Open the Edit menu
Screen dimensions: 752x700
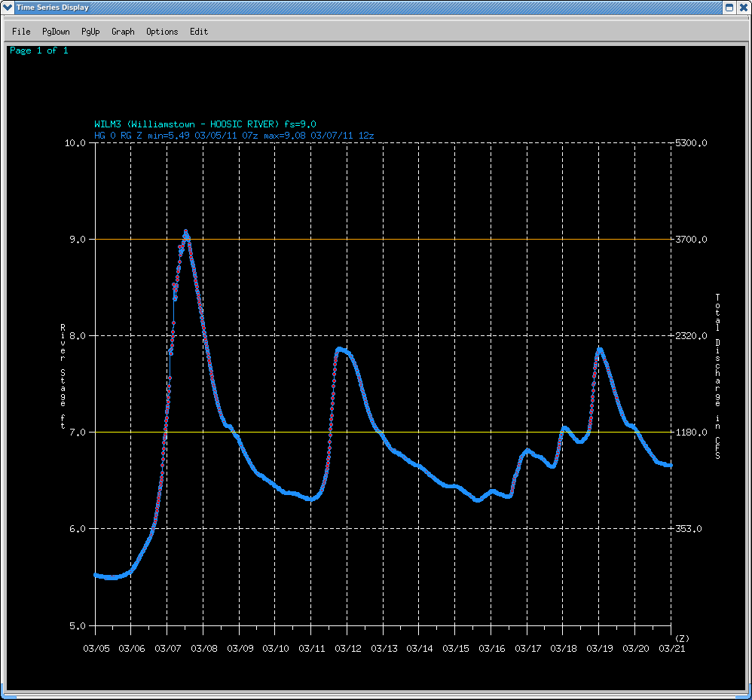coord(199,32)
